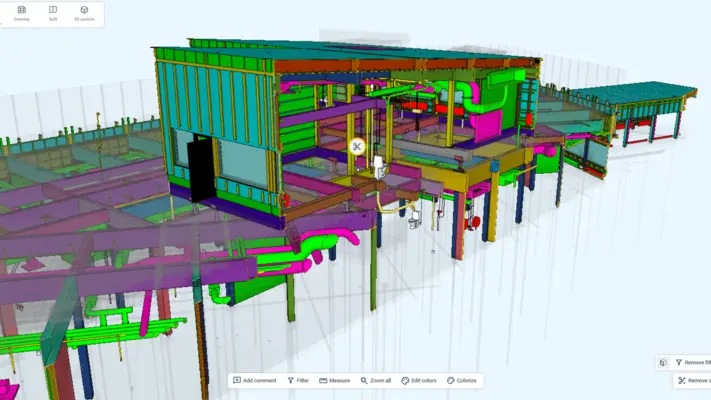711x400 pixels.
Task: Open the Filter tool
Action: click(x=298, y=380)
